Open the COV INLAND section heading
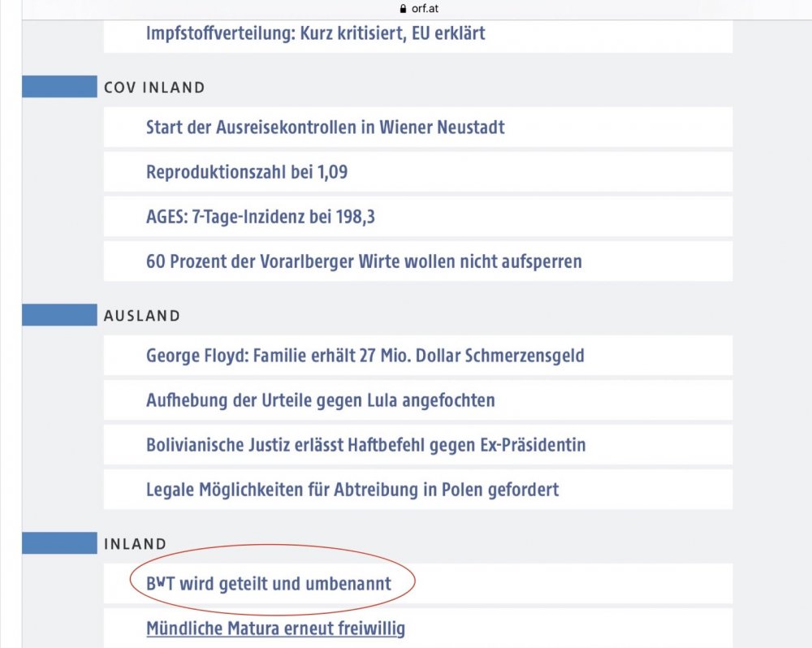This screenshot has height=648, width=812. pyautogui.click(x=154, y=88)
